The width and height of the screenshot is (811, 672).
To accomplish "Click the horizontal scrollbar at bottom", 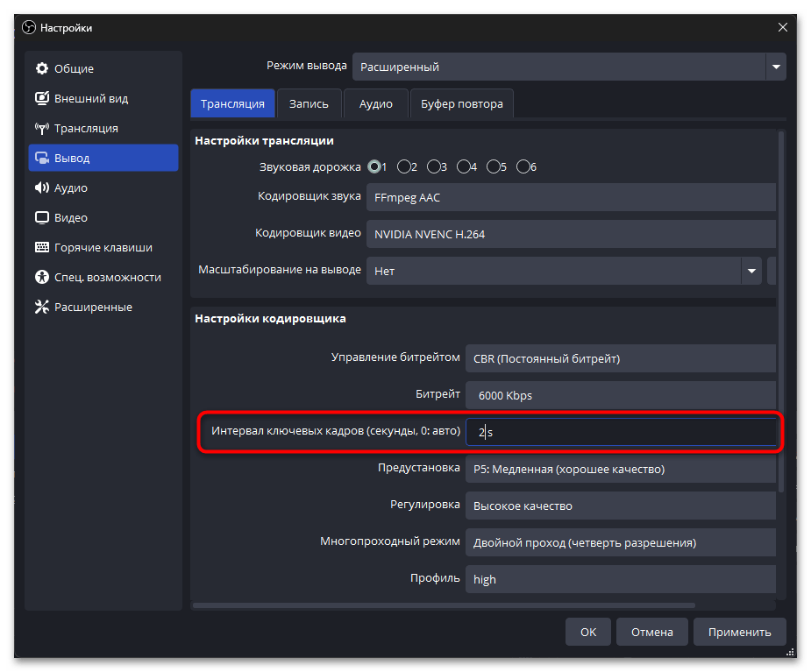I will click(x=443, y=605).
